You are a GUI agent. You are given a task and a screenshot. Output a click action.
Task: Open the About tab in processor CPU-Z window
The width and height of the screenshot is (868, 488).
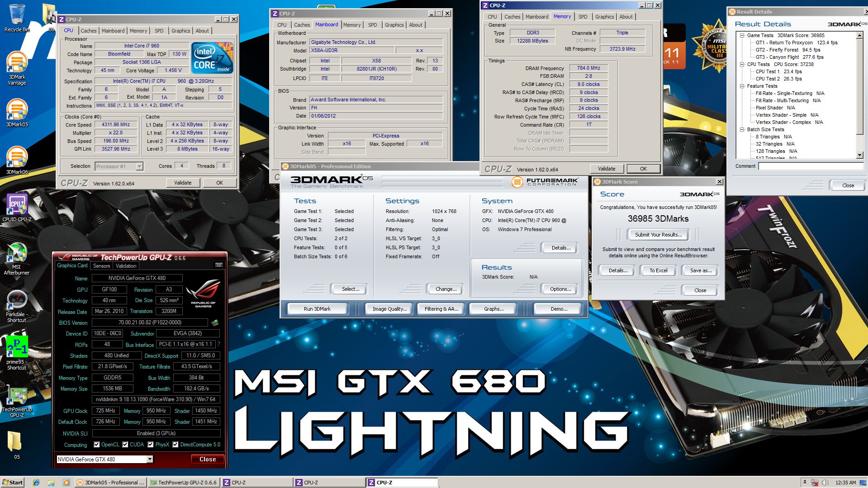click(x=202, y=31)
